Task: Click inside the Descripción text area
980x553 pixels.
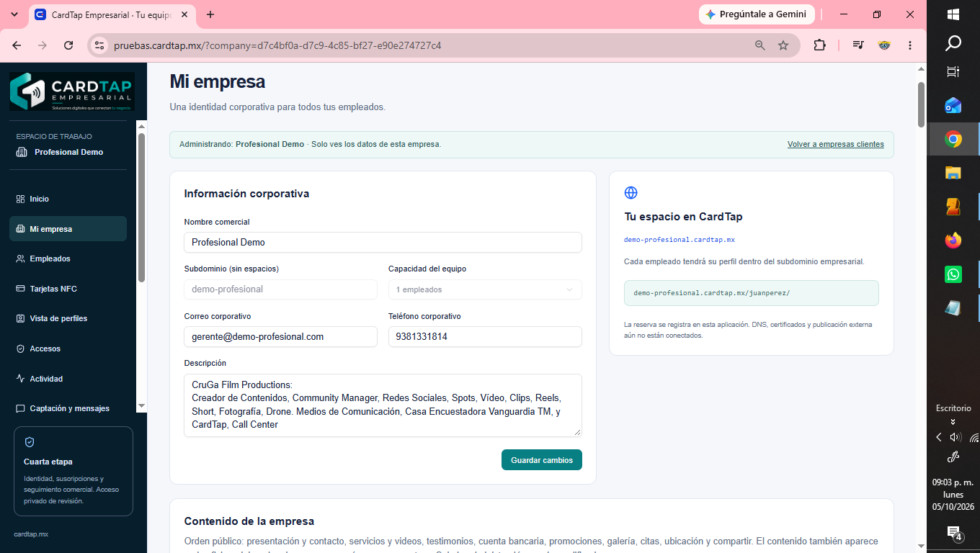Action: pos(383,405)
